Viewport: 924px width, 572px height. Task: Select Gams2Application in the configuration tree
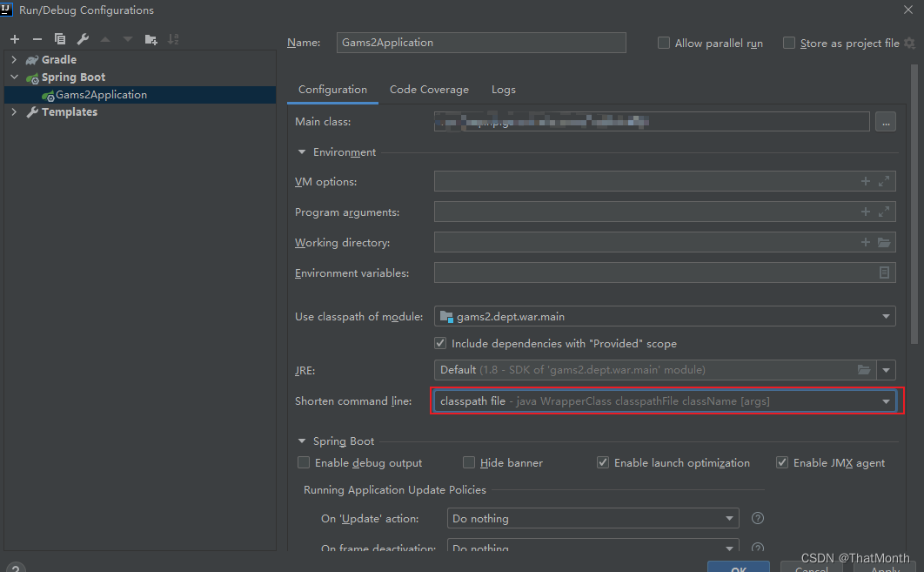[140, 95]
